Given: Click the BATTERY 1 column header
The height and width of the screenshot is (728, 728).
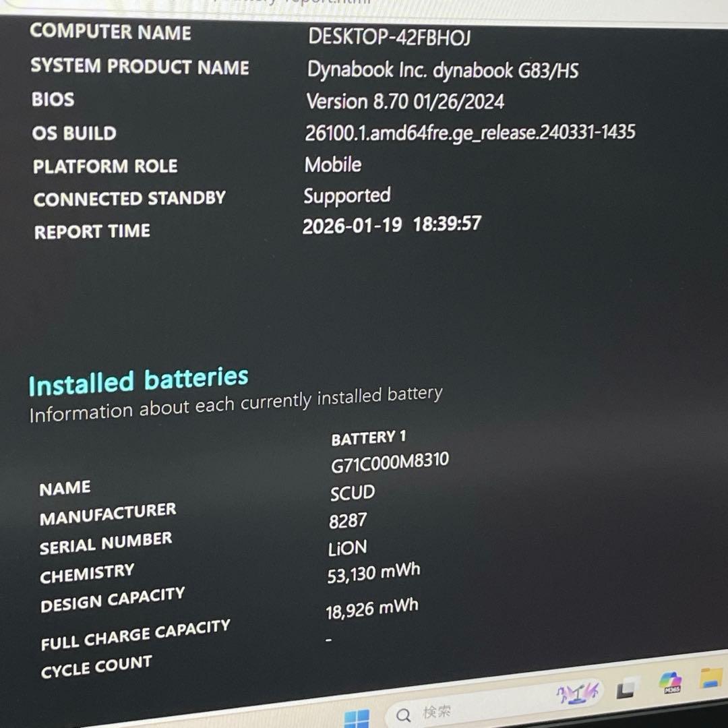Looking at the screenshot, I should coord(369,438).
